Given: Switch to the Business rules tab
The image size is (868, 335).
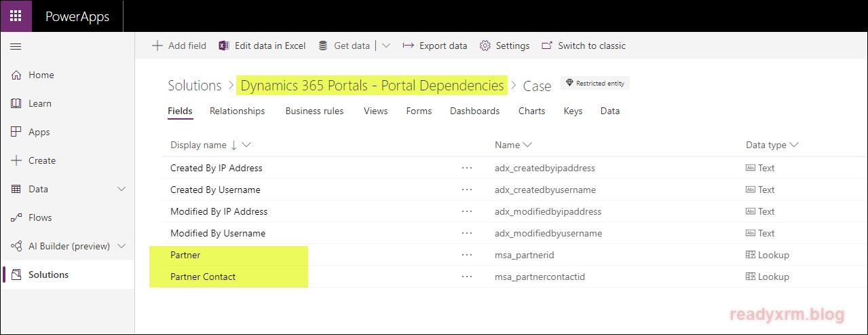Looking at the screenshot, I should point(314,111).
